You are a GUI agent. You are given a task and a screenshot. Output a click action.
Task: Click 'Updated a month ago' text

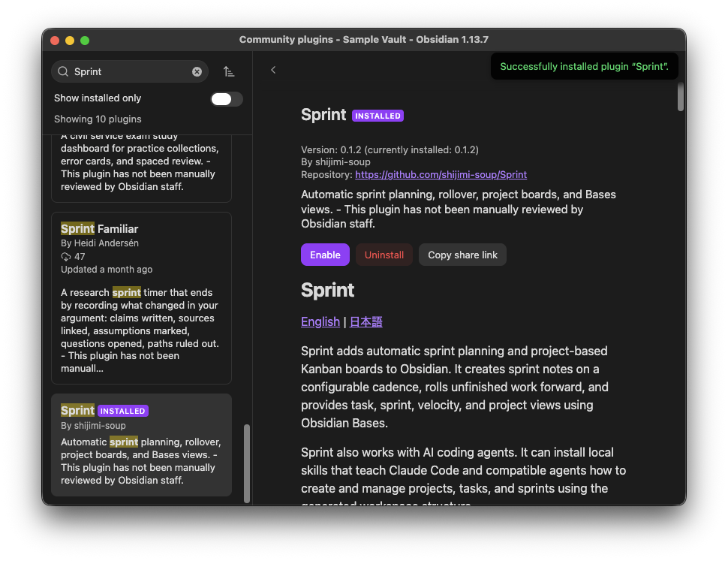tap(107, 270)
